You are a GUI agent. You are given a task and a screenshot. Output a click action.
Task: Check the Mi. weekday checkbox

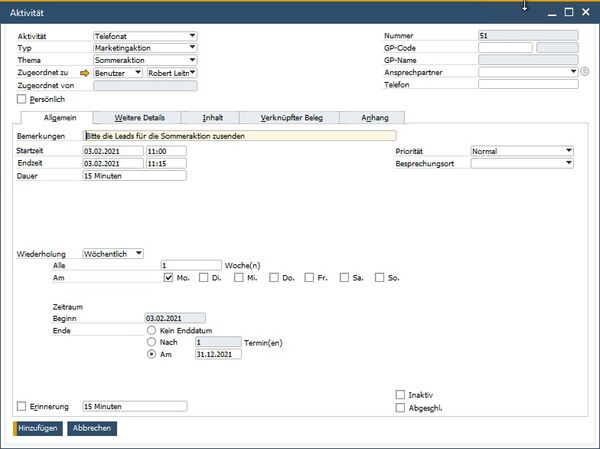(239, 278)
